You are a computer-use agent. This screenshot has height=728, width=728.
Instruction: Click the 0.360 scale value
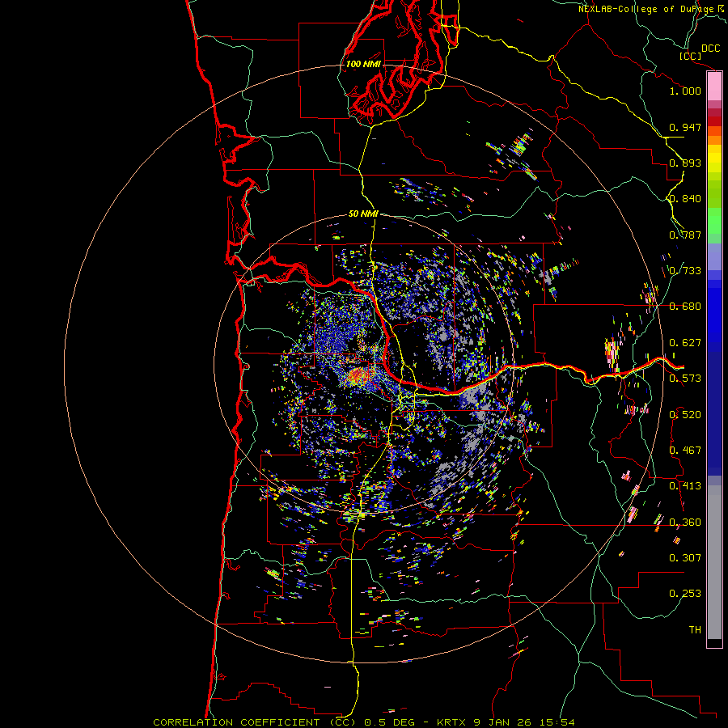[685, 523]
